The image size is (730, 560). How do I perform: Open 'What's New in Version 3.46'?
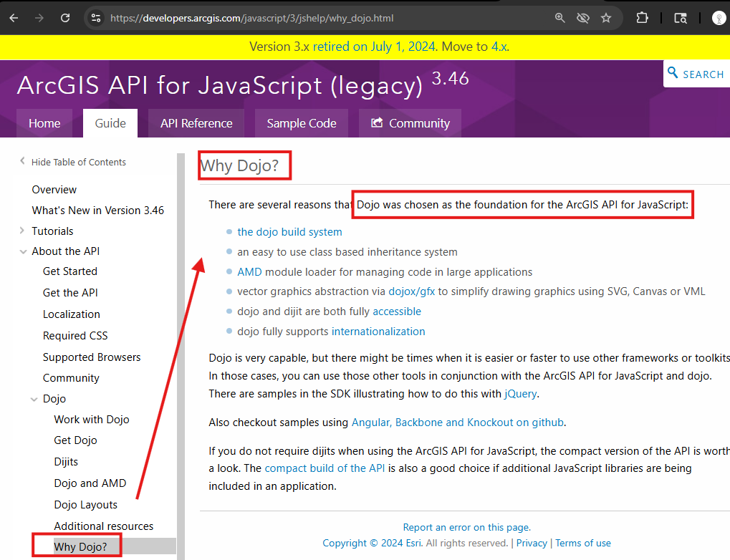click(x=97, y=211)
